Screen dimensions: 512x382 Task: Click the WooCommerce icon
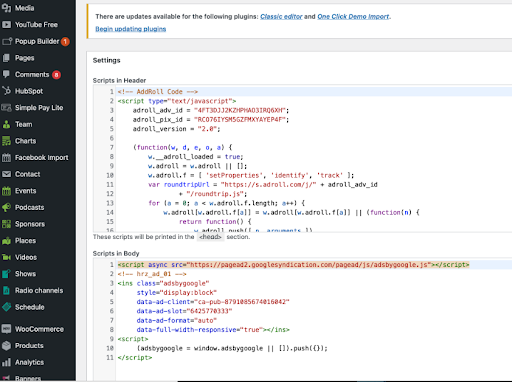[6, 329]
